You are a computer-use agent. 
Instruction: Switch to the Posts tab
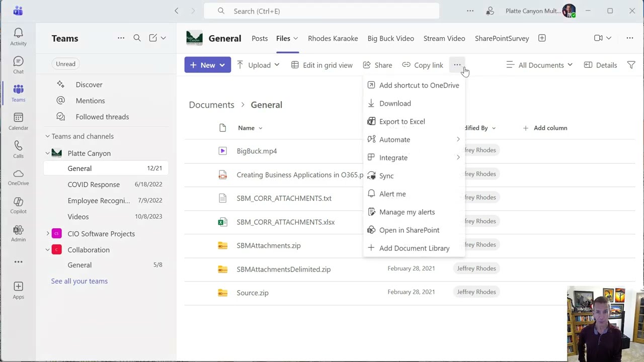pyautogui.click(x=260, y=38)
